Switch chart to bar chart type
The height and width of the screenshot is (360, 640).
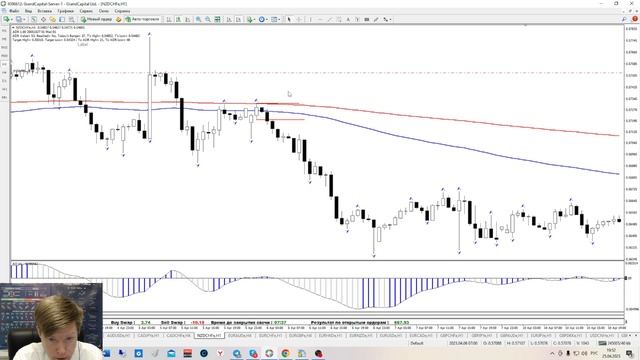pos(169,19)
